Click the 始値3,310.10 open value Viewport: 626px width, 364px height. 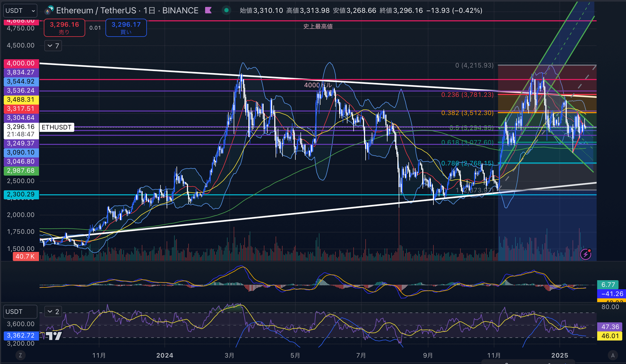[x=261, y=10]
